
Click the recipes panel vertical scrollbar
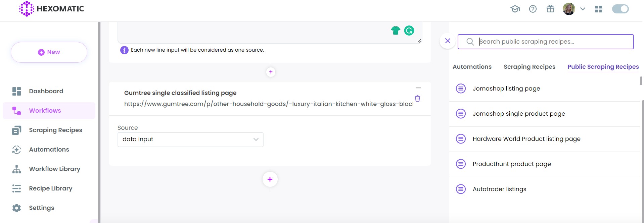click(x=641, y=80)
